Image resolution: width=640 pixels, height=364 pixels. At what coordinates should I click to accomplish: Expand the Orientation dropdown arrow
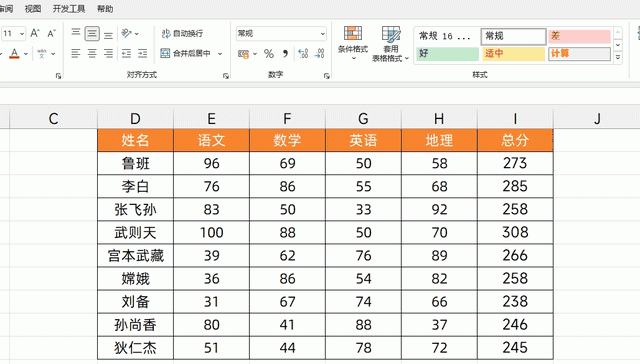coord(137,33)
